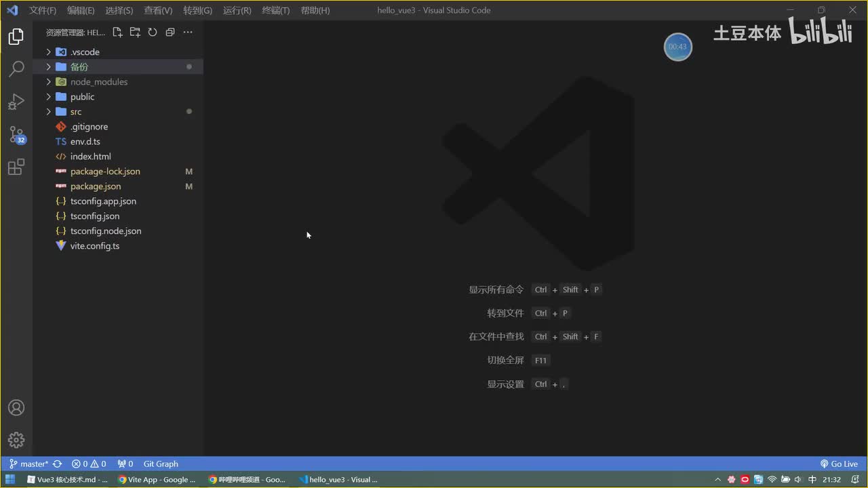Open the 运行(R) menu
The height and width of the screenshot is (488, 868).
(x=237, y=10)
